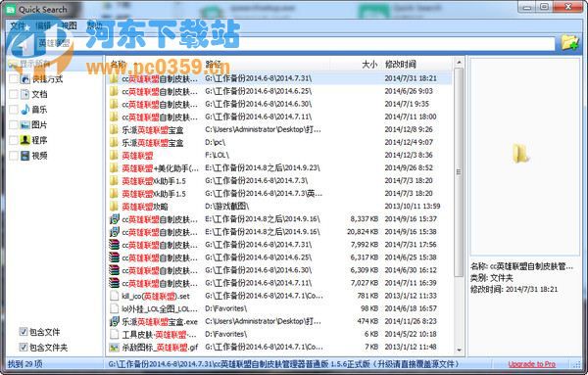Click blank file icon of the 98 KB file
The width and height of the screenshot is (588, 375).
tap(114, 308)
